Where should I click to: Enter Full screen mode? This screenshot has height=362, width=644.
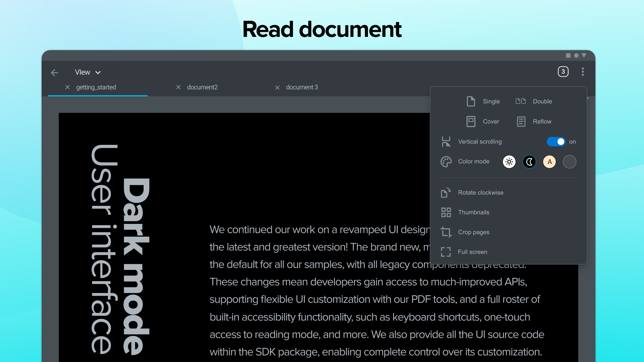[x=472, y=252]
